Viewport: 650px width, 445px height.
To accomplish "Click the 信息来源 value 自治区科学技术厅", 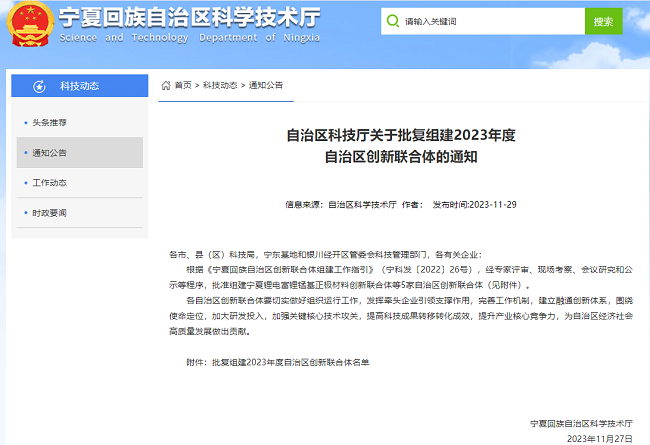I will (x=359, y=204).
